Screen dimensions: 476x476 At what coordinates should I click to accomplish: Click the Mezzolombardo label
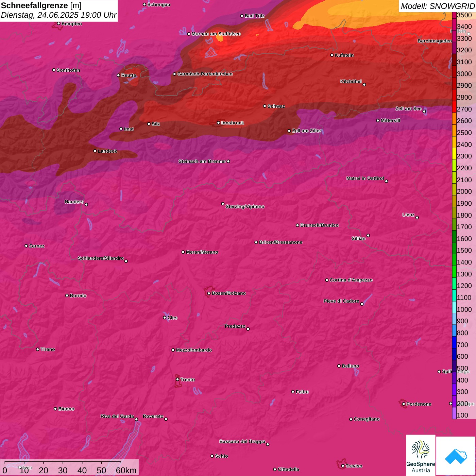tap(194, 350)
